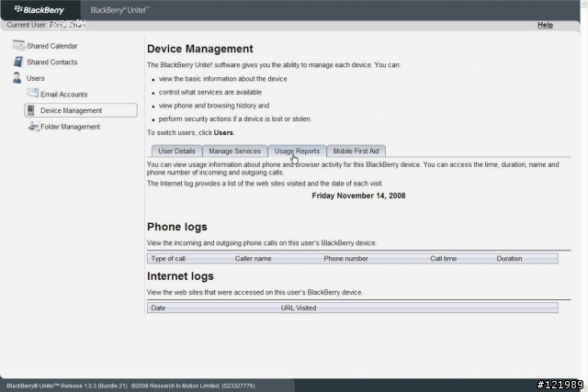The height and width of the screenshot is (392, 588).
Task: Click the URL Visited column header
Action: click(x=299, y=308)
